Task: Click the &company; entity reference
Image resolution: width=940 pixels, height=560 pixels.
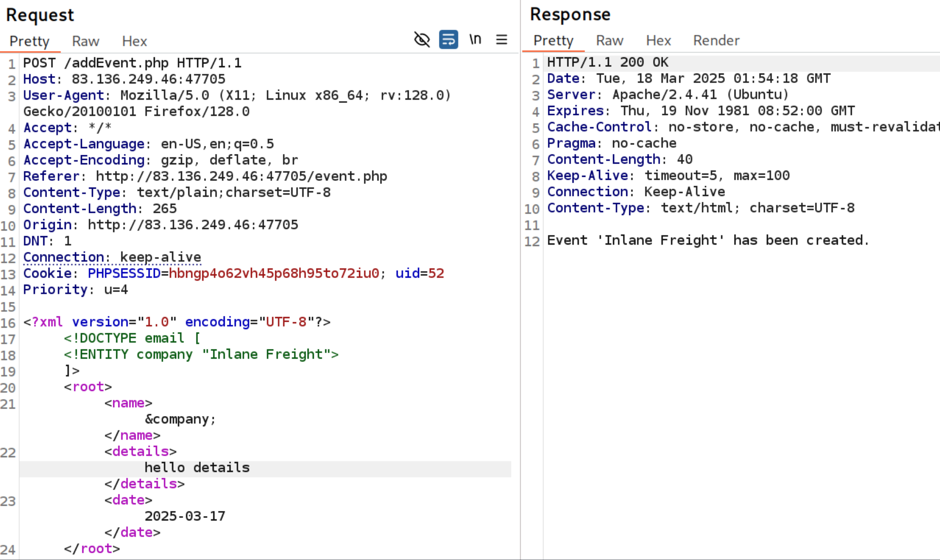Action: (180, 419)
